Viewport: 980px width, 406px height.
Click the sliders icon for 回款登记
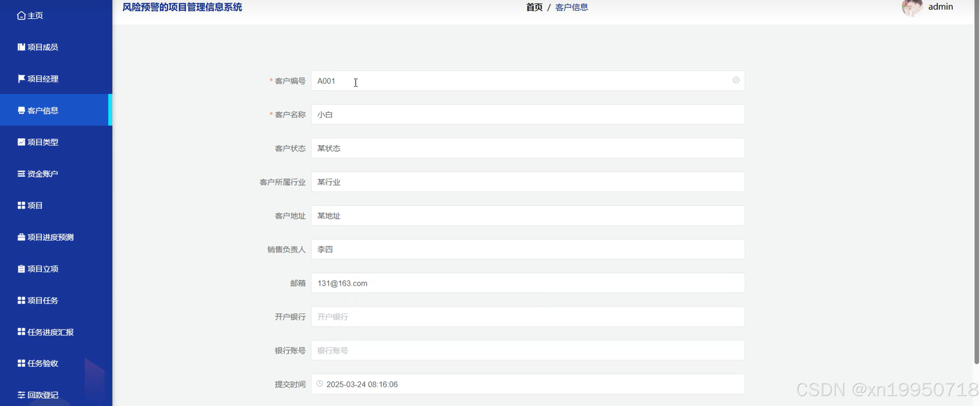[x=21, y=395]
